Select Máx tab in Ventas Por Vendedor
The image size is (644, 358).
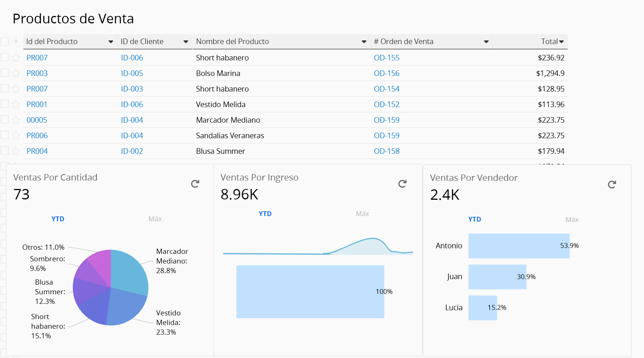pyautogui.click(x=572, y=220)
